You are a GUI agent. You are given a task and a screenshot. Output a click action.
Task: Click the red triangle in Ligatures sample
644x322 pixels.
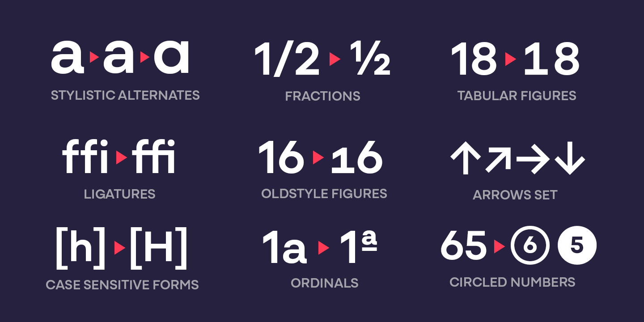(121, 157)
